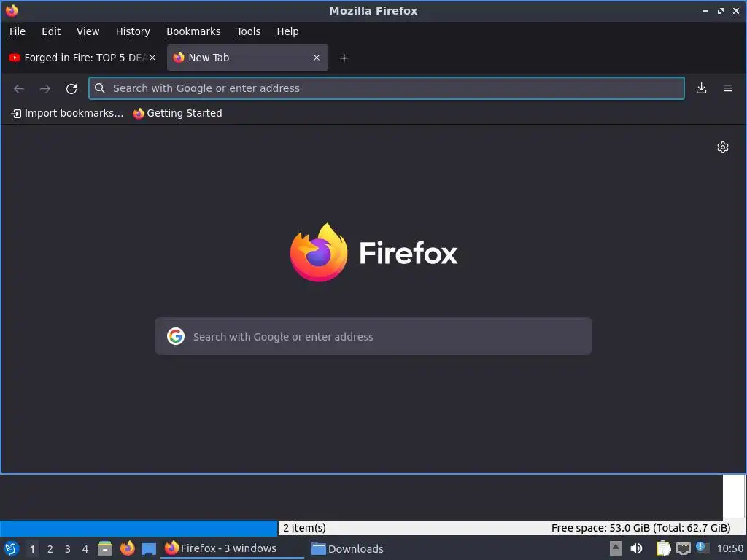Screen dimensions: 747x560
Task: Open the Downloads panel icon
Action: point(701,88)
